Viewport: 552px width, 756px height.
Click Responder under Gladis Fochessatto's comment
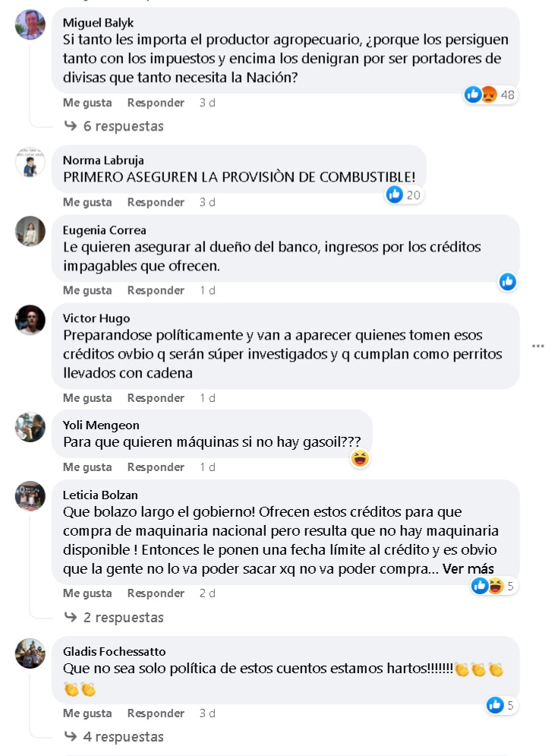point(156,713)
